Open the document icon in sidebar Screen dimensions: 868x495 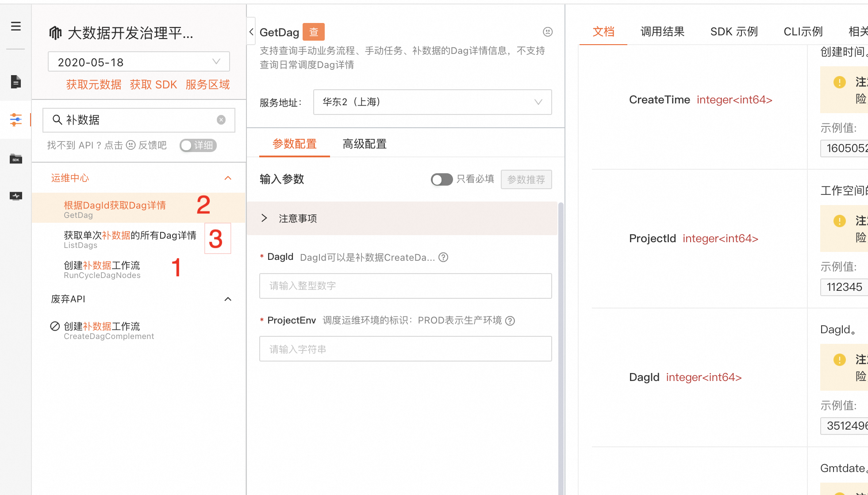click(x=16, y=82)
